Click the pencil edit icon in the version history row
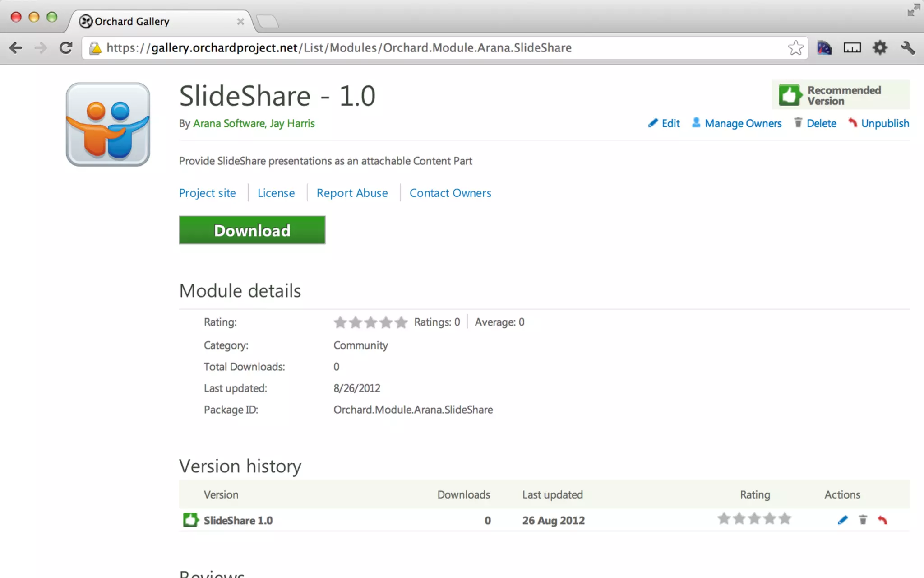 coord(842,520)
